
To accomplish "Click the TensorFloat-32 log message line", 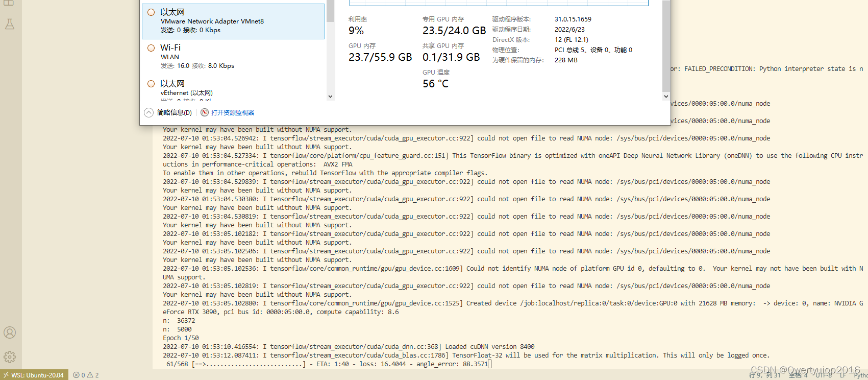I will 466,355.
